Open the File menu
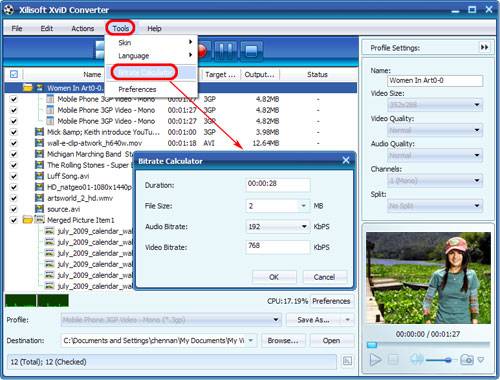Screen dimensions: 500x380 [x=17, y=28]
